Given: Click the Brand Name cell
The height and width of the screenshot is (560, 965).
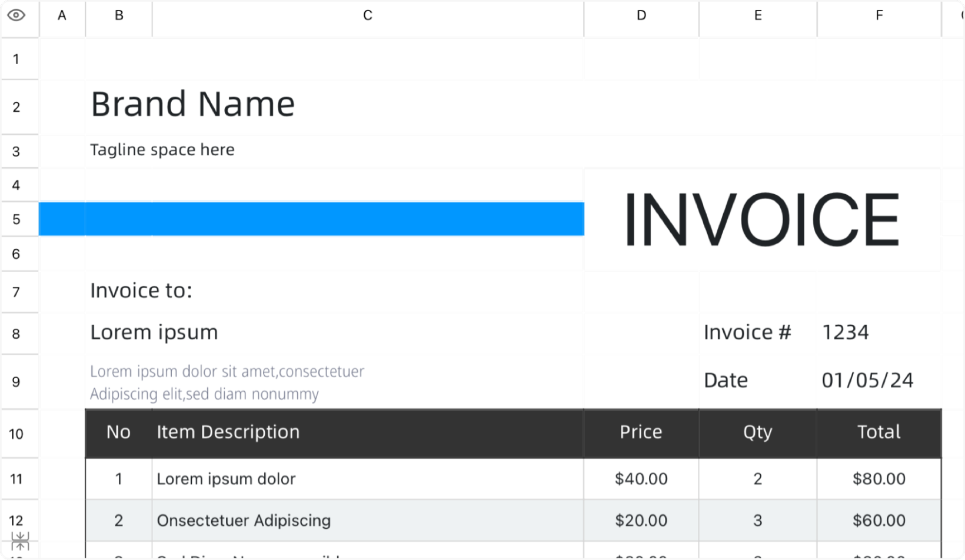Looking at the screenshot, I should [193, 105].
